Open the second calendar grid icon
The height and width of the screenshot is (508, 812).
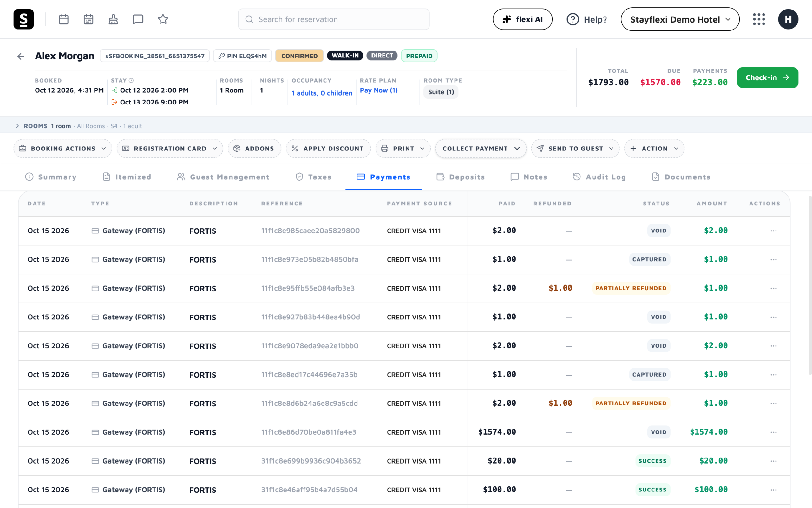pos(88,19)
